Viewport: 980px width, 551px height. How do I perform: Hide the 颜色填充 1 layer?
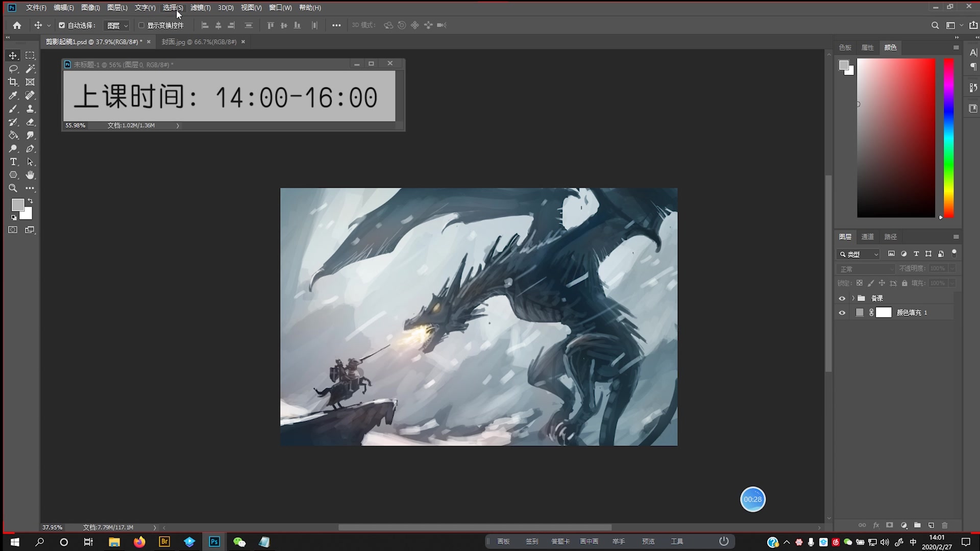tap(842, 313)
